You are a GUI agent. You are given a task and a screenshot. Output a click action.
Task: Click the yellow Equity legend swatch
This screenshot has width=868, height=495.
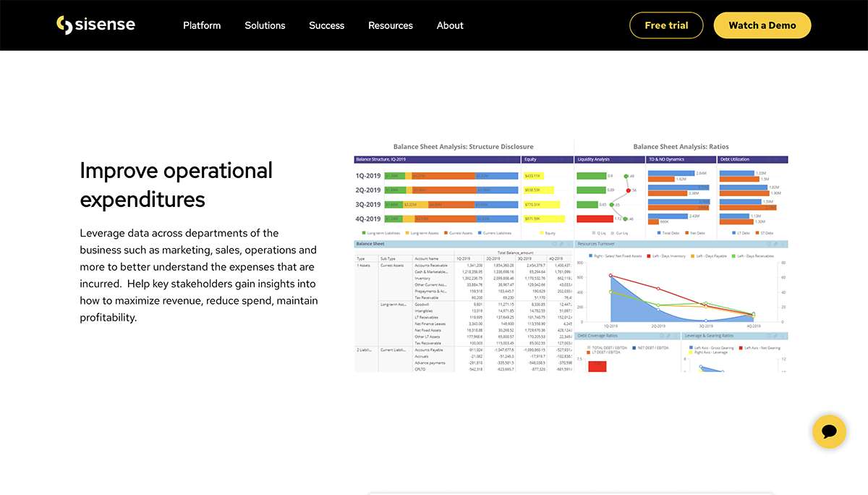tap(542, 233)
